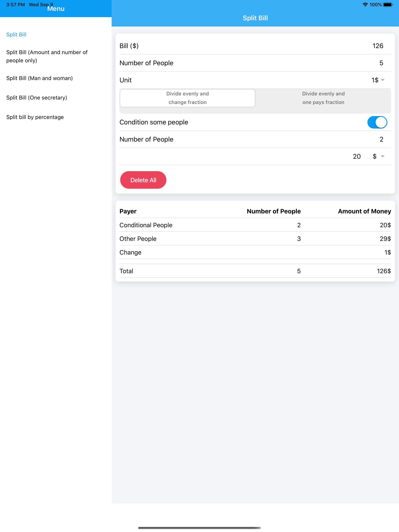
Task: Select the highlighted Split Bill link
Action: coord(16,34)
